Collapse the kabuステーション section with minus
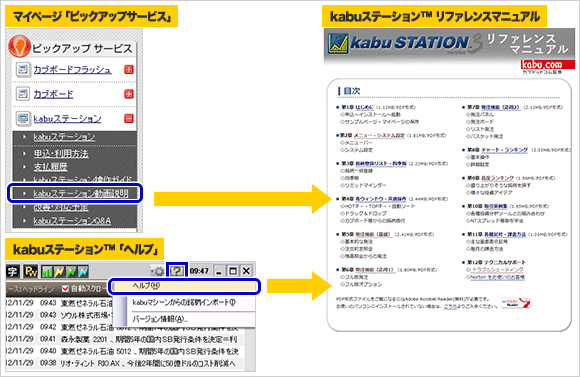This screenshot has height=377, width=580. (129, 118)
